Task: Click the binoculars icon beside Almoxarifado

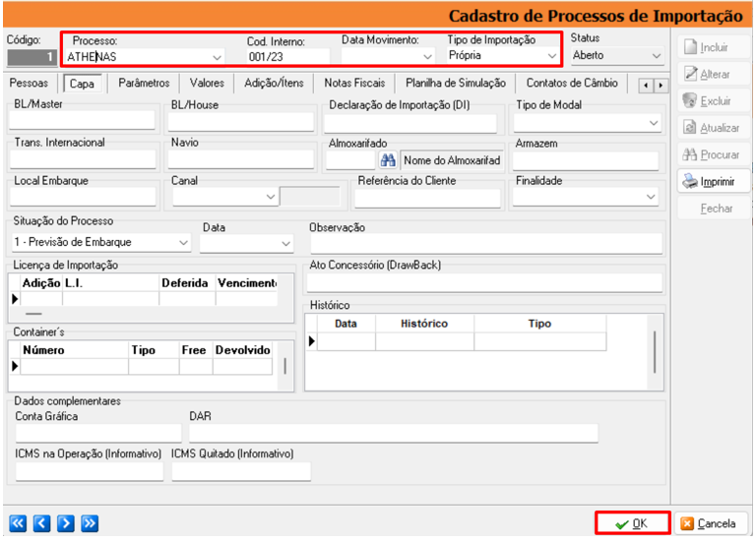Action: tap(388, 160)
